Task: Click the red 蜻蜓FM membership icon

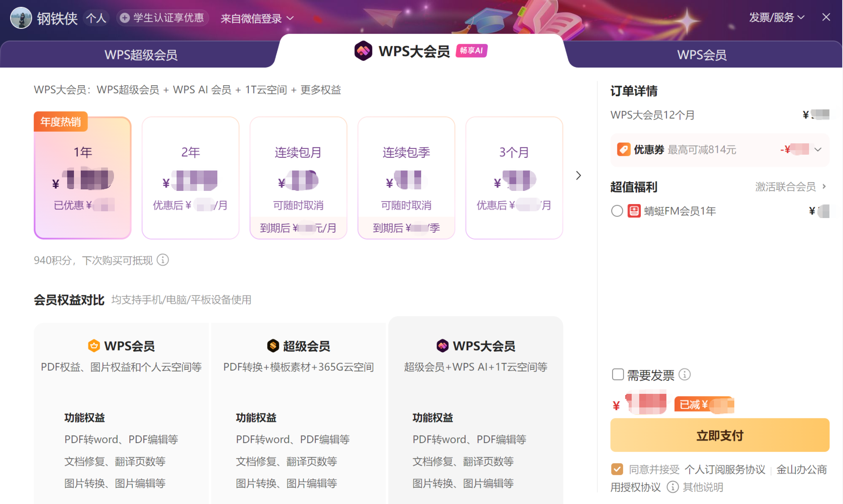Action: (x=634, y=211)
